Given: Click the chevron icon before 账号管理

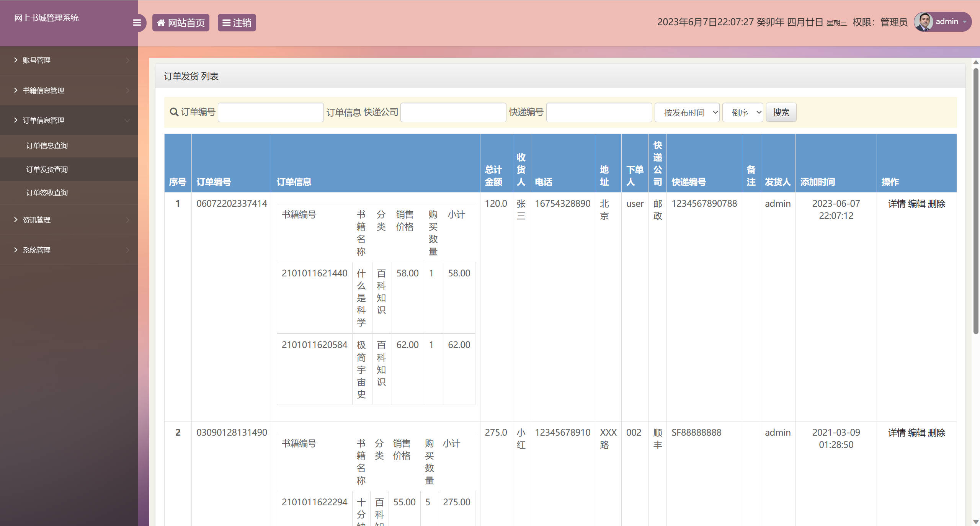Looking at the screenshot, I should coord(16,60).
